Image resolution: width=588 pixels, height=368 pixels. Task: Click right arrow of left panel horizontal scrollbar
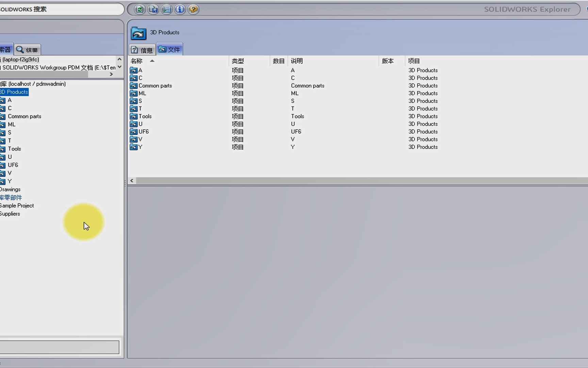111,74
